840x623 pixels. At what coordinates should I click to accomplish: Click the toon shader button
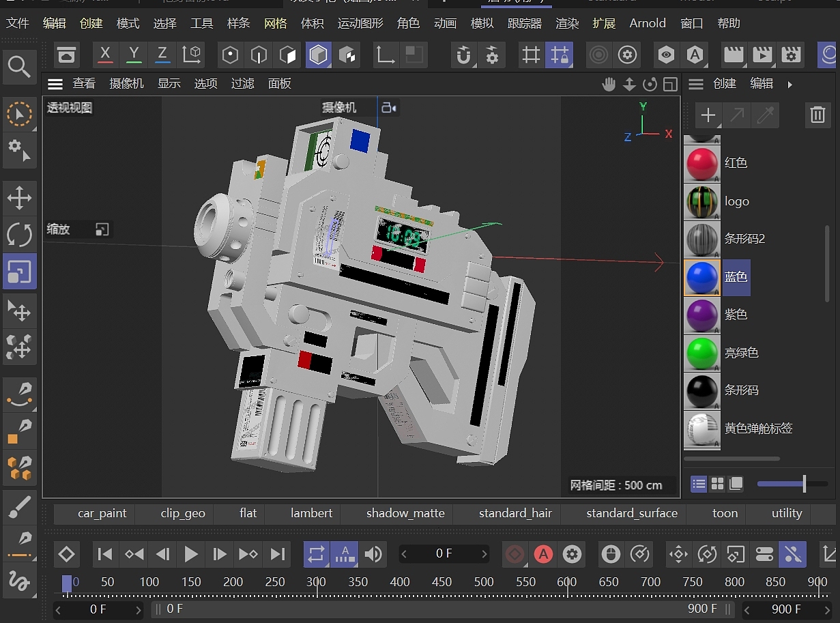(725, 513)
